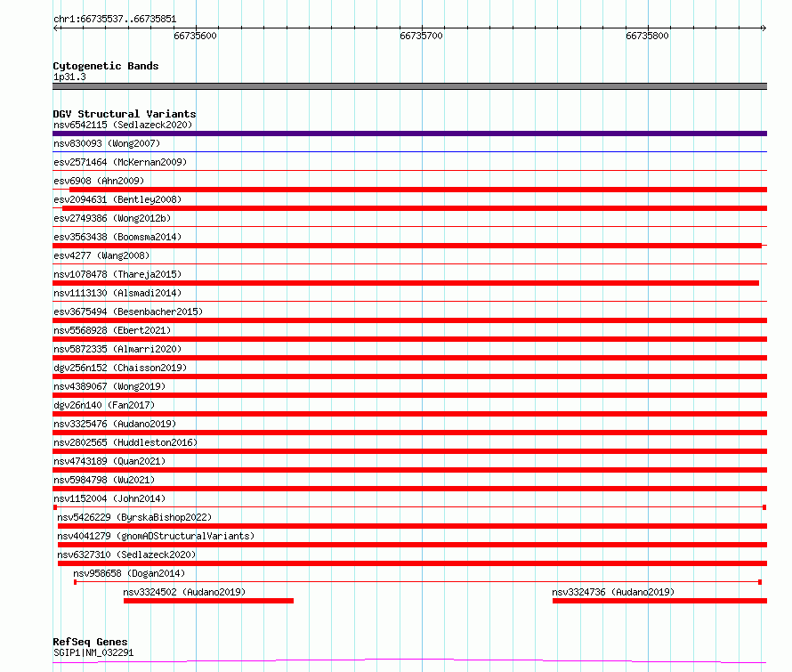Image resolution: width=792 pixels, height=672 pixels.
Task: Click the DGV Structural Variants track title
Action: pyautogui.click(x=125, y=114)
